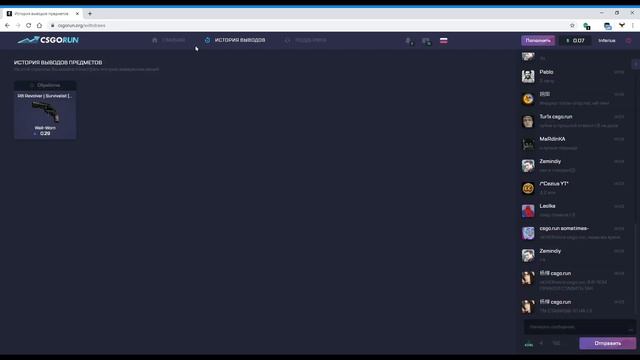Image resolution: width=640 pixels, height=360 pixels.
Task: Click the purple Пополнить deposit button
Action: pyautogui.click(x=538, y=40)
